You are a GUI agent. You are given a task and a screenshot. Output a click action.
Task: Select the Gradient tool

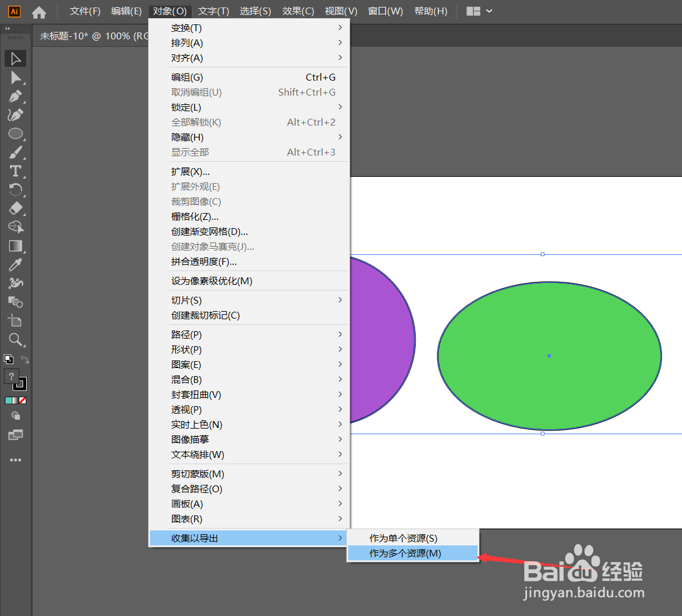[x=16, y=246]
